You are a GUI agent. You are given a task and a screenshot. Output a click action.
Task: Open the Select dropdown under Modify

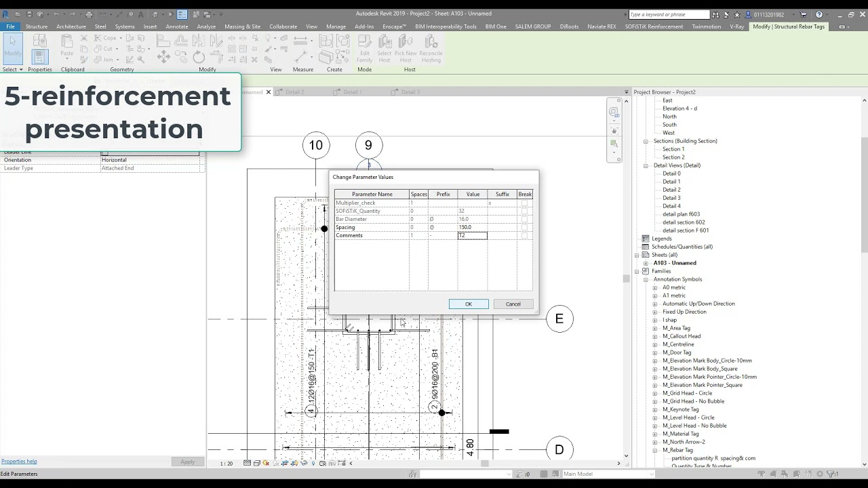point(12,69)
